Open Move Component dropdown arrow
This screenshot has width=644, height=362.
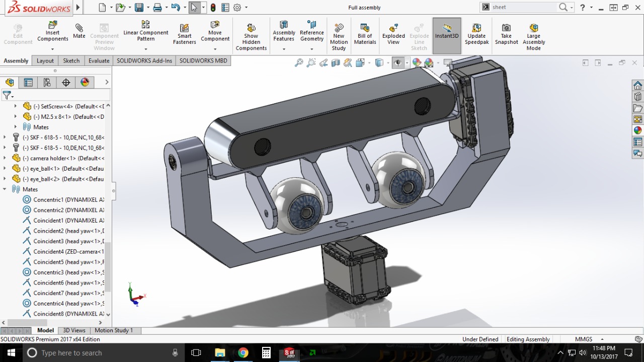215,49
